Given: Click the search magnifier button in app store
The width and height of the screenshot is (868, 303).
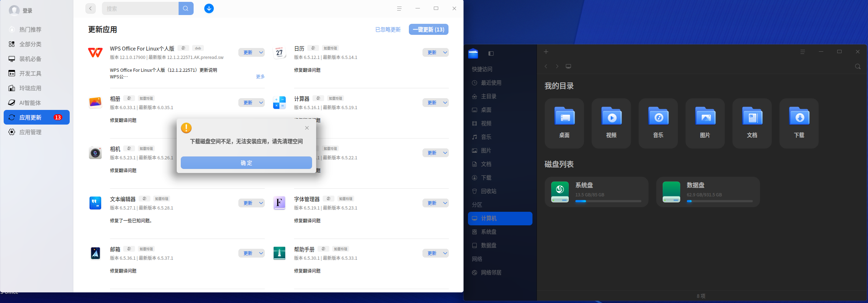Looking at the screenshot, I should click(186, 8).
